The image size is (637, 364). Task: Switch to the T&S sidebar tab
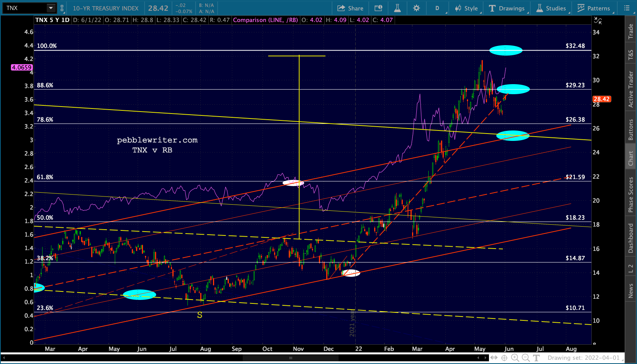click(631, 55)
